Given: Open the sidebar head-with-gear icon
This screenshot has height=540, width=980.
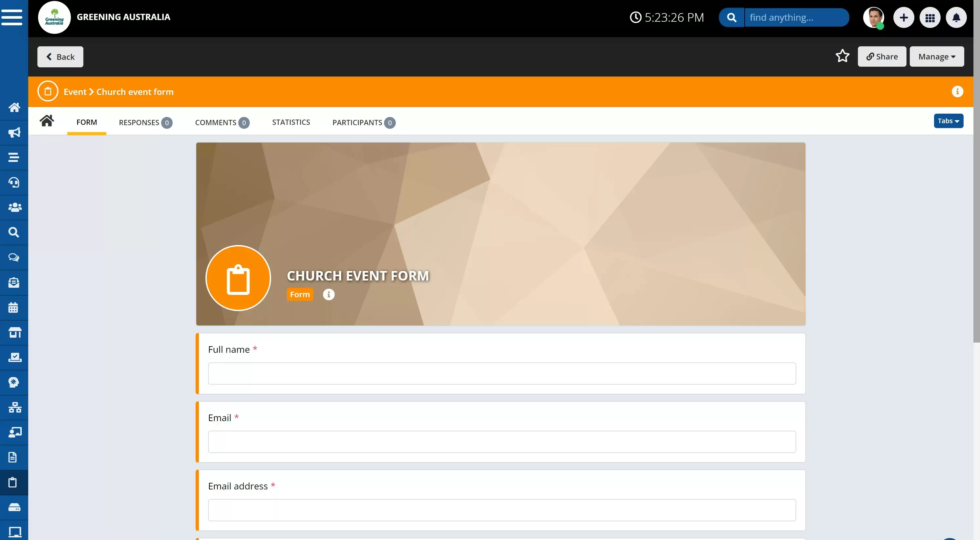Looking at the screenshot, I should [x=14, y=382].
